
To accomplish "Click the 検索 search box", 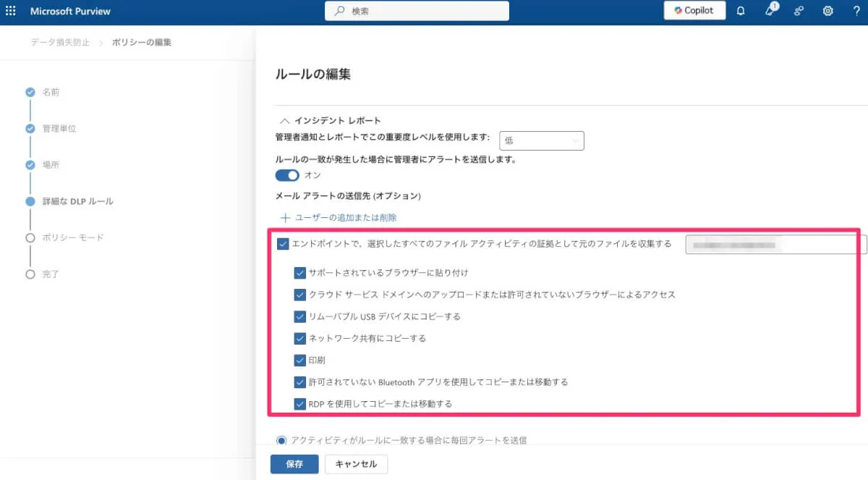I will click(x=417, y=11).
